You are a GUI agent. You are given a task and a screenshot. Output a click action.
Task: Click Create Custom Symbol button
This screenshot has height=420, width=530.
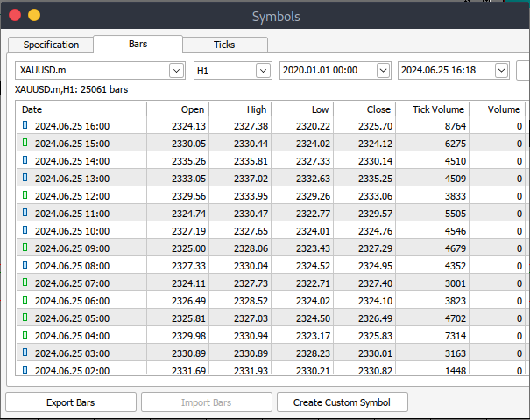pyautogui.click(x=342, y=402)
